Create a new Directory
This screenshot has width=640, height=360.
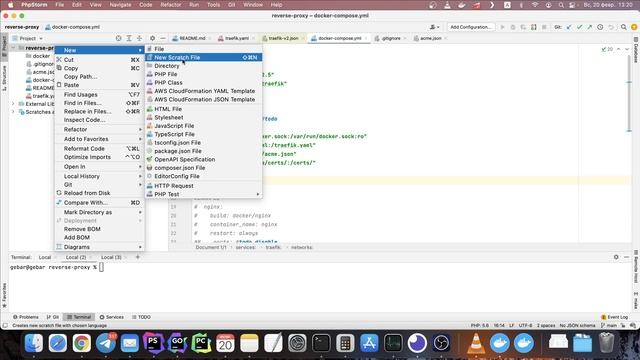click(x=203, y=66)
